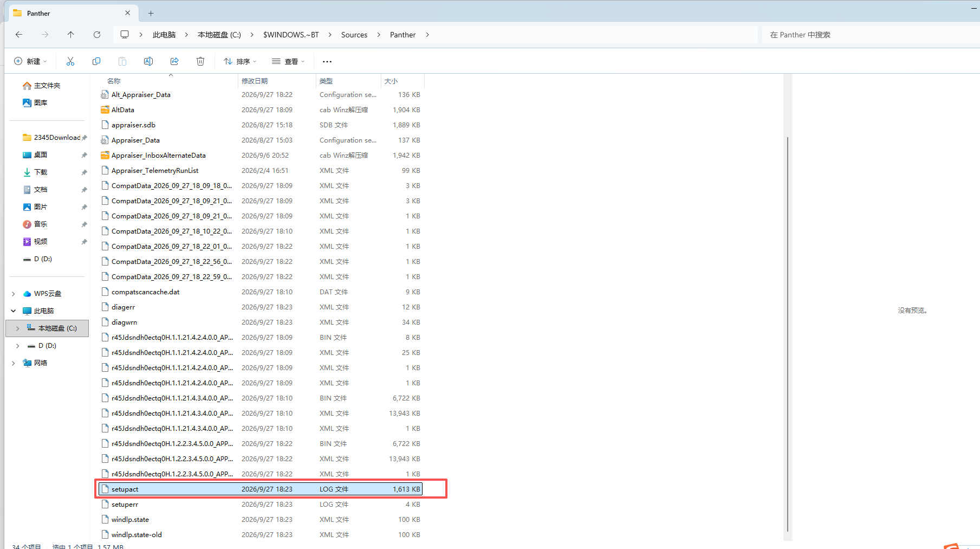Go back with the left arrow

point(19,35)
